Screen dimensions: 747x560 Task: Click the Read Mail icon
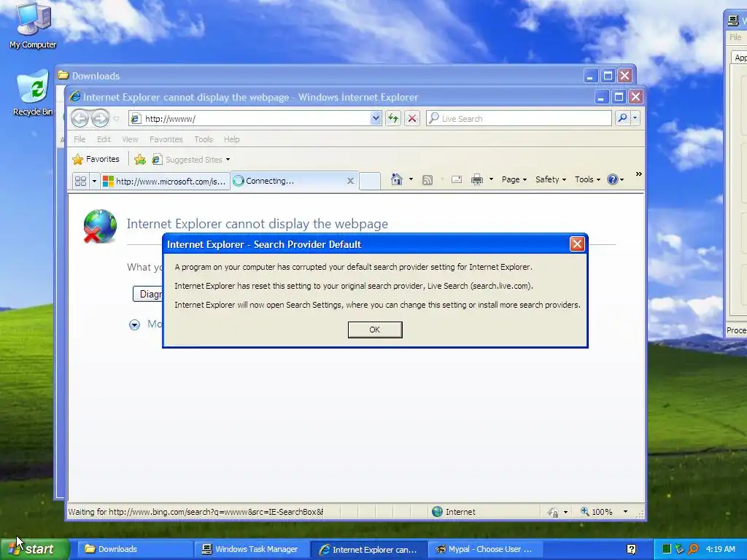pos(457,179)
